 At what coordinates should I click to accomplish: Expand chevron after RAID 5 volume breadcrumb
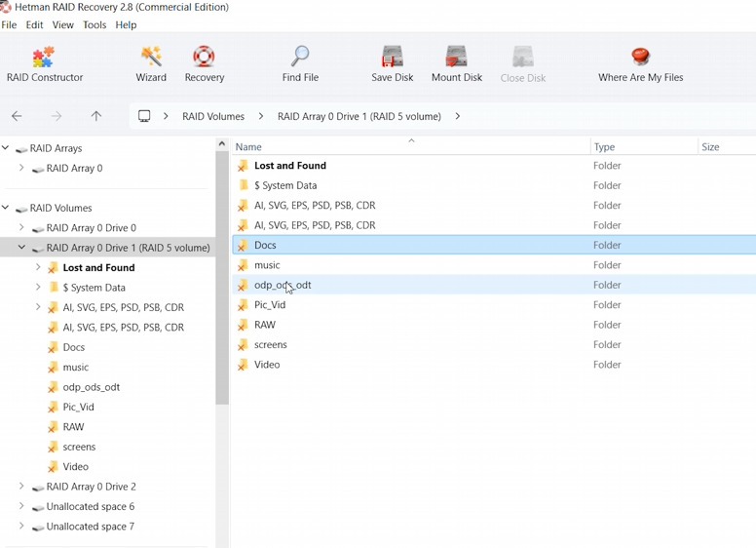(x=458, y=116)
